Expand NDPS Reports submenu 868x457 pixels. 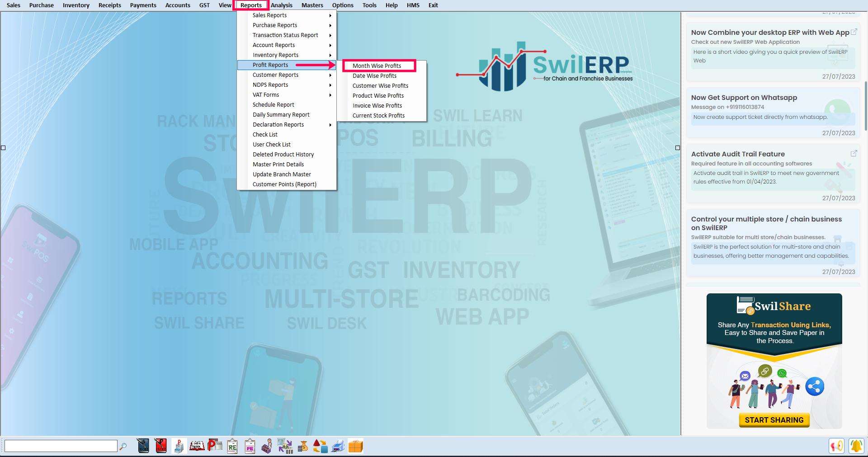[287, 85]
